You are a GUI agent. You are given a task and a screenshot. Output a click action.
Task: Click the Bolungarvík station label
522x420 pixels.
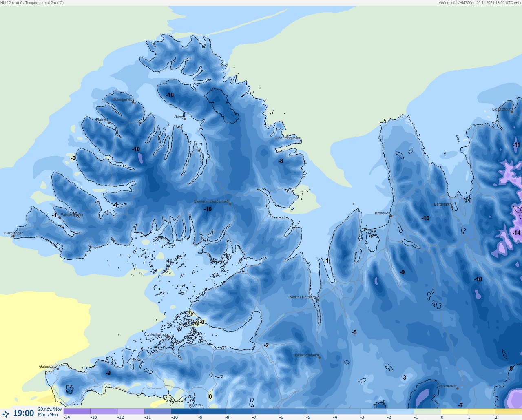pyautogui.click(x=122, y=99)
